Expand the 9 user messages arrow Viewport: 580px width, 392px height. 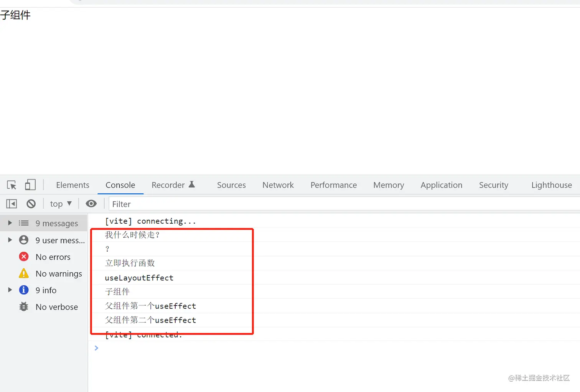click(10, 240)
